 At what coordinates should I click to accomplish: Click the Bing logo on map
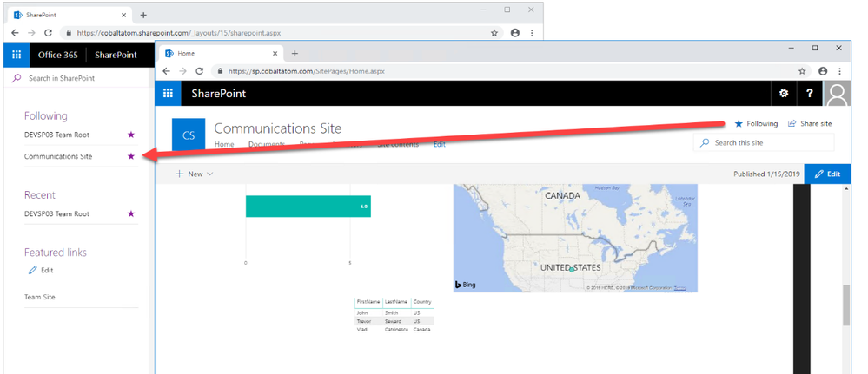click(x=466, y=285)
